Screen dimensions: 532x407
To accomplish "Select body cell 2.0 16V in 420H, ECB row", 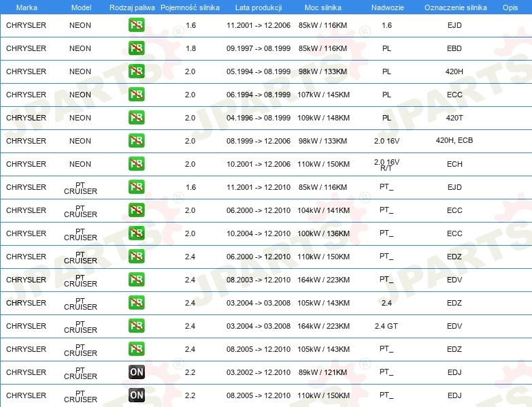I will tap(386, 141).
